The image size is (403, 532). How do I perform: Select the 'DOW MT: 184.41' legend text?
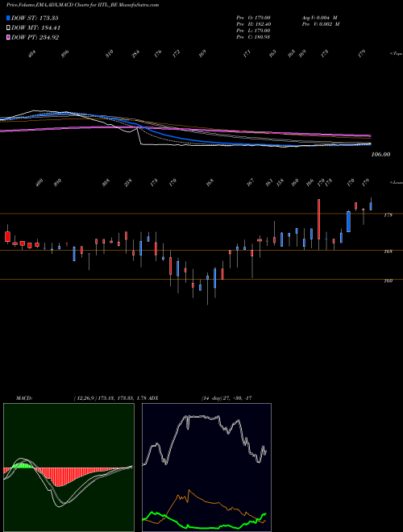pyautogui.click(x=36, y=28)
